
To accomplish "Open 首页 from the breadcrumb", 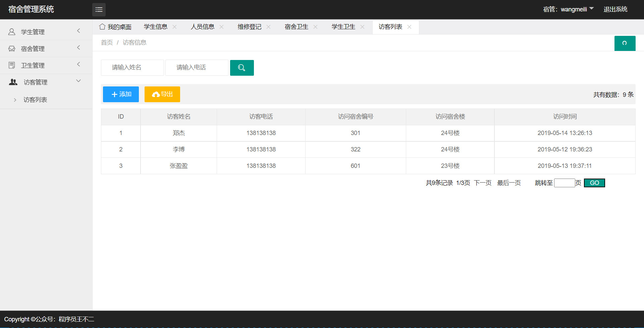I will pos(106,42).
